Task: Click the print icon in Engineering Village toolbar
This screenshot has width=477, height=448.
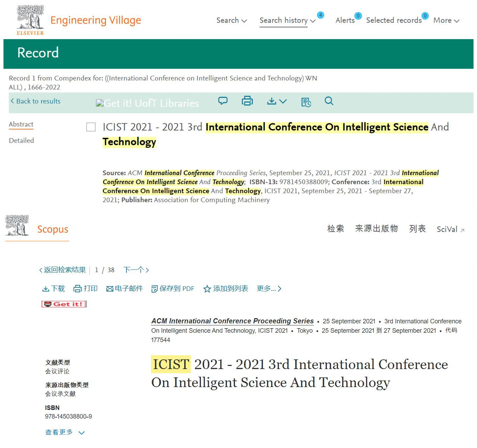Action: click(247, 101)
